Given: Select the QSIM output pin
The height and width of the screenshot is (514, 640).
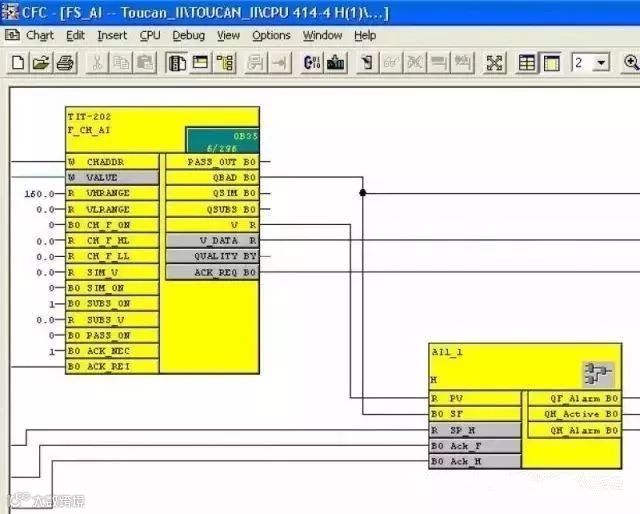Looking at the screenshot, I should (x=212, y=193).
